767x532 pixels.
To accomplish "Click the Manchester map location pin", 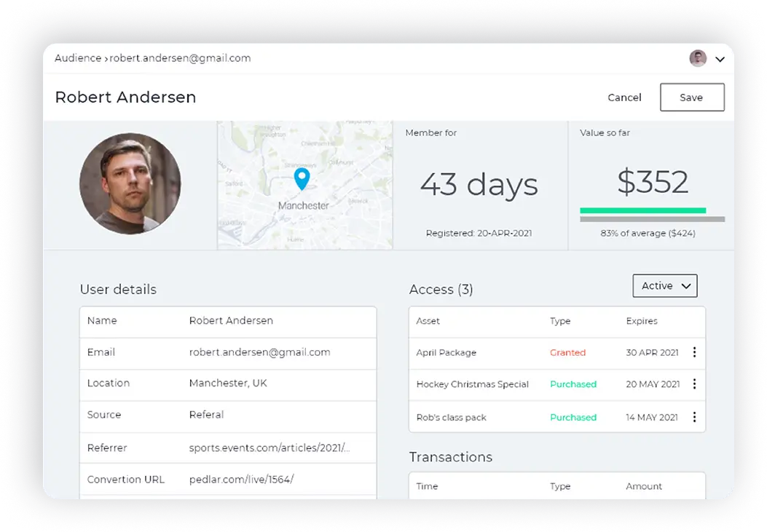I will 302,179.
